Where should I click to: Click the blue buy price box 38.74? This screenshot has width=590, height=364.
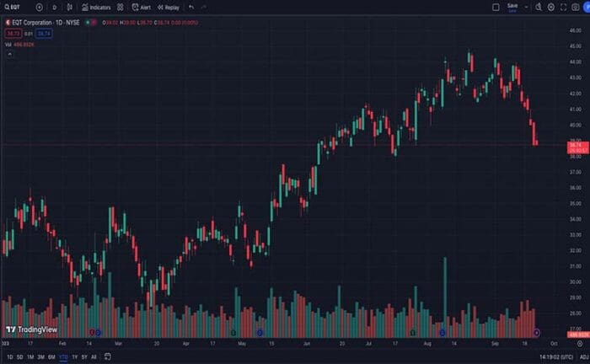44,34
